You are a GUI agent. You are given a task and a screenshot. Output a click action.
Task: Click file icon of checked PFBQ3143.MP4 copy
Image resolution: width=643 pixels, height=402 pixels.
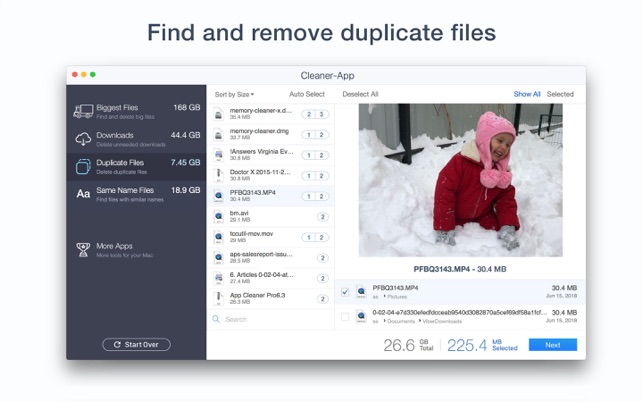click(361, 292)
